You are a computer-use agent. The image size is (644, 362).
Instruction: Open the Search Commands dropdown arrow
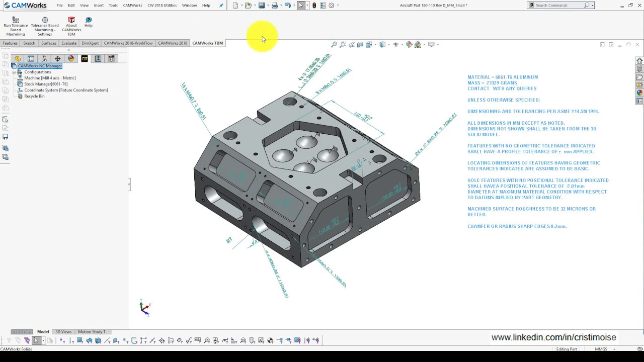592,5
